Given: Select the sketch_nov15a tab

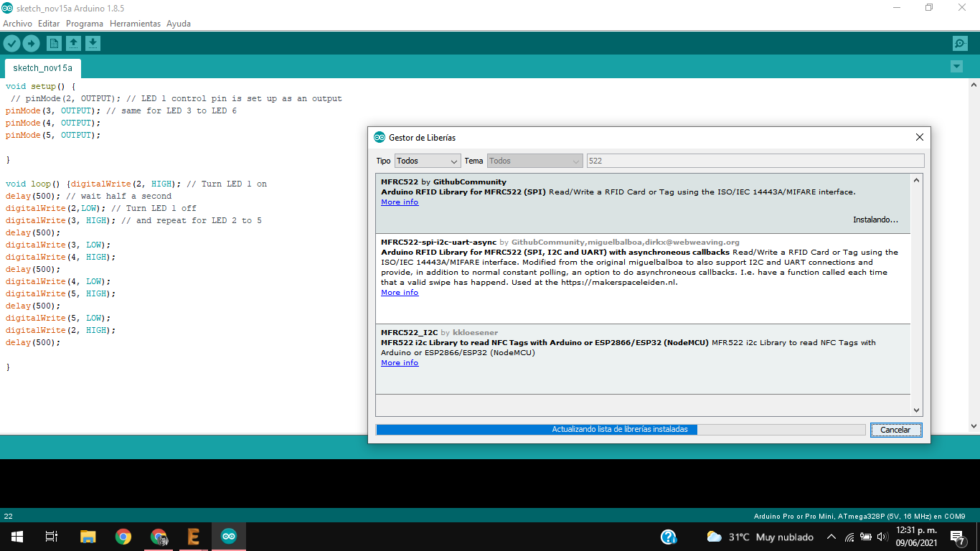Looking at the screenshot, I should 43,68.
